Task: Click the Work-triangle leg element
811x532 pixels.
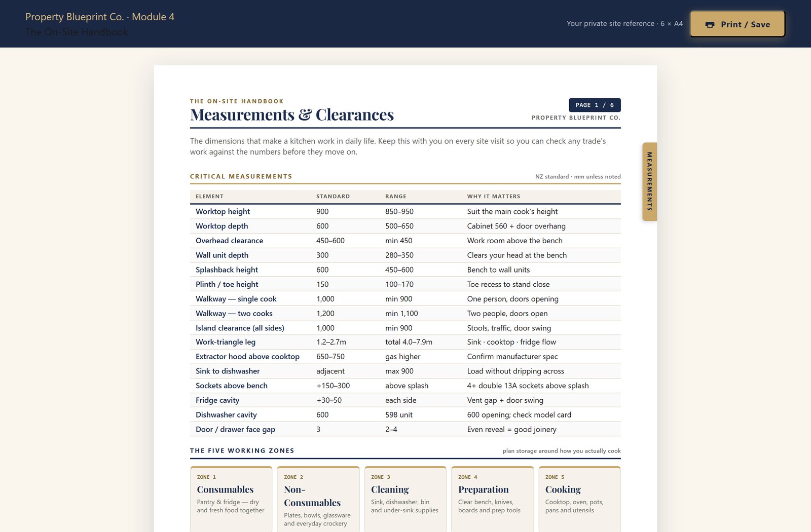Action: (x=226, y=342)
